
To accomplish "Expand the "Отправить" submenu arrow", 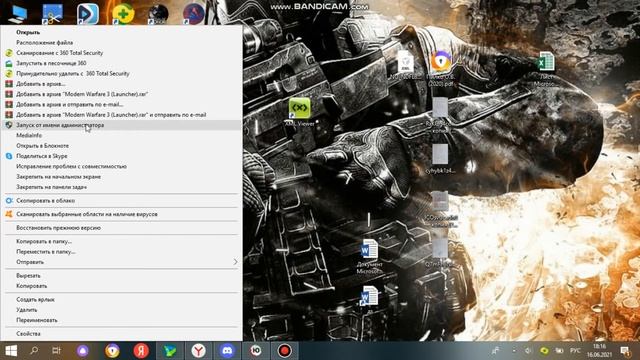I will point(235,262).
